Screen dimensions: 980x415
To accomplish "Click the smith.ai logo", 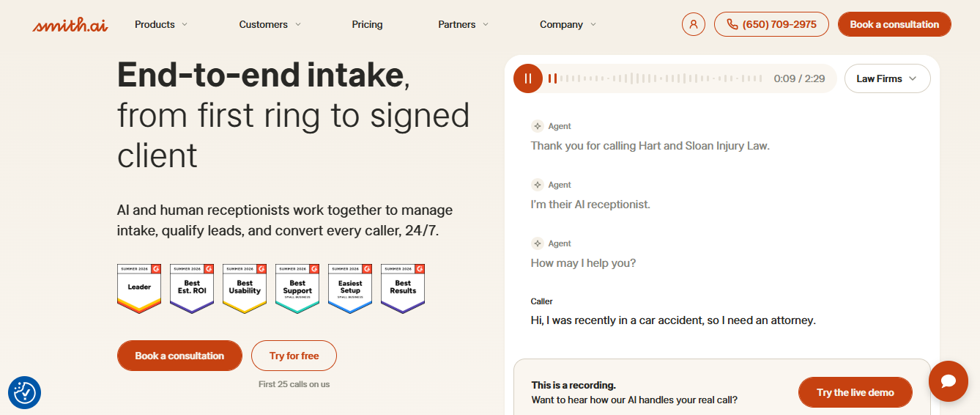I will point(70,25).
